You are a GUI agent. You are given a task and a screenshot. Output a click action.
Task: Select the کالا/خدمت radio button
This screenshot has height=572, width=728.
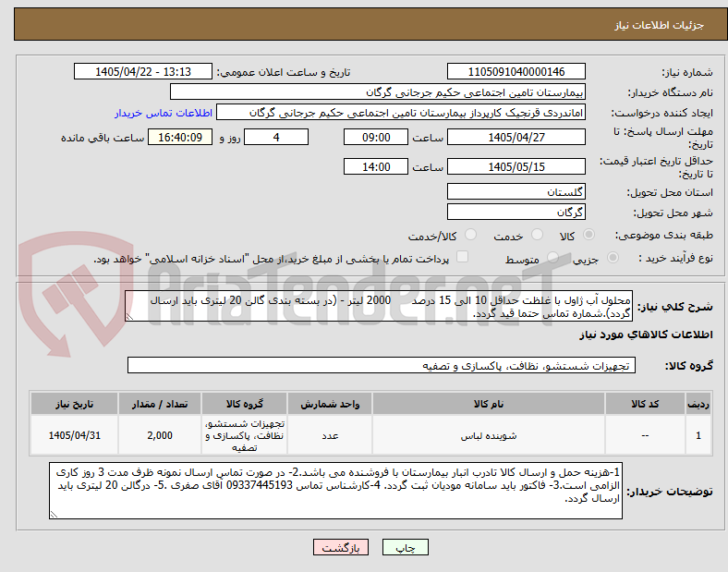click(471, 235)
